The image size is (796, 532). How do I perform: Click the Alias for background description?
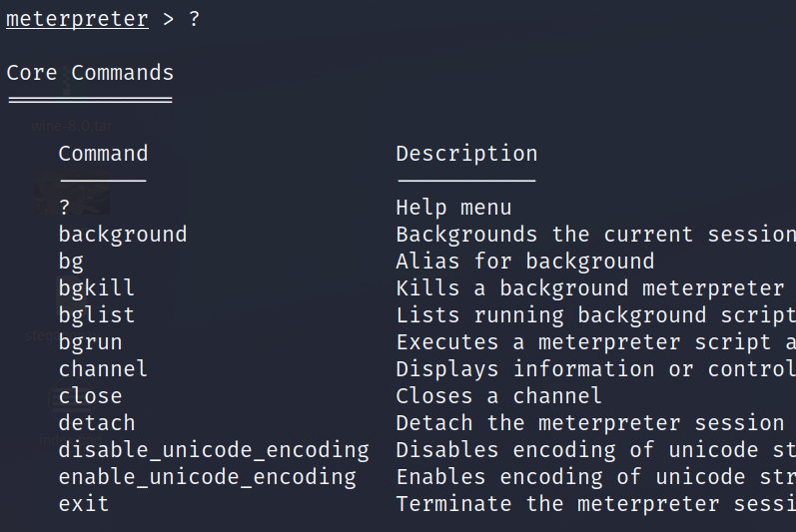point(525,262)
